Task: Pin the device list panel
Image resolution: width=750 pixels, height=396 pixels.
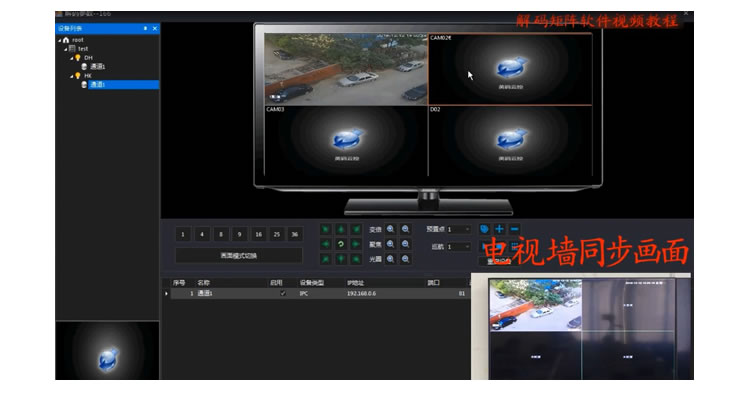Action: click(145, 29)
